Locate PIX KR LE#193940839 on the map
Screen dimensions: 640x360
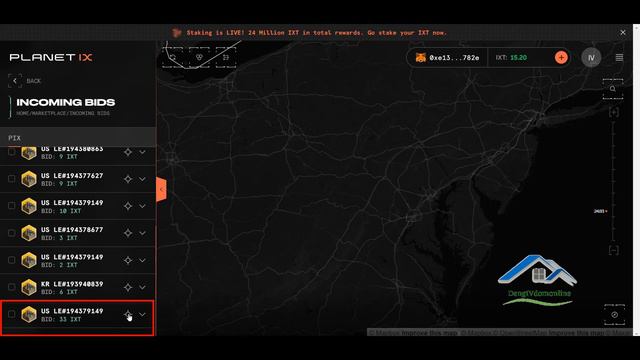click(x=128, y=287)
